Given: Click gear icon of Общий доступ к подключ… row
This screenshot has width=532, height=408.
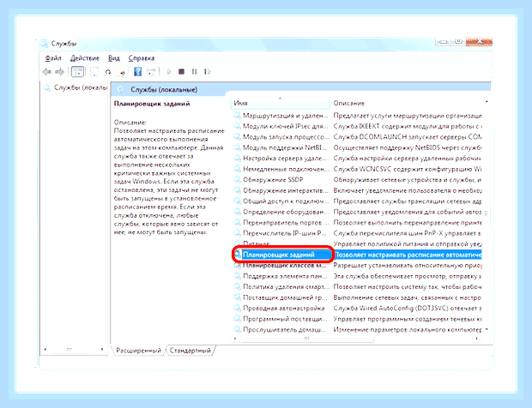Looking at the screenshot, I should point(237,201).
